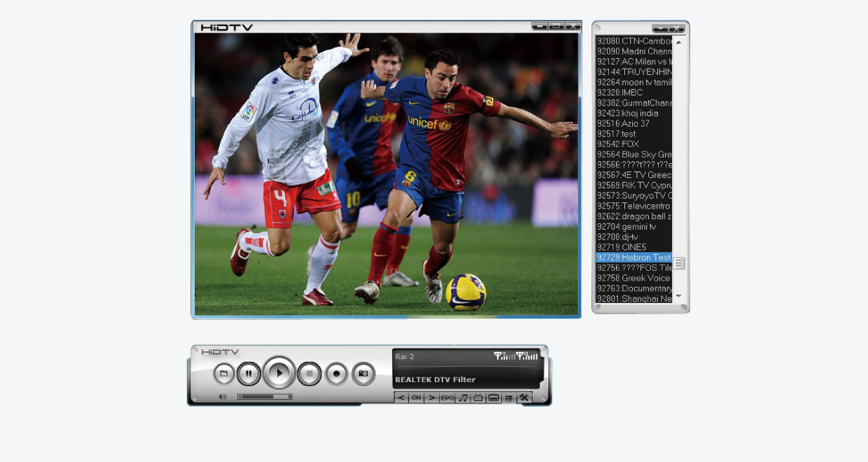Click the TV set icon
Image resolution: width=868 pixels, height=462 pixels.
tap(478, 398)
